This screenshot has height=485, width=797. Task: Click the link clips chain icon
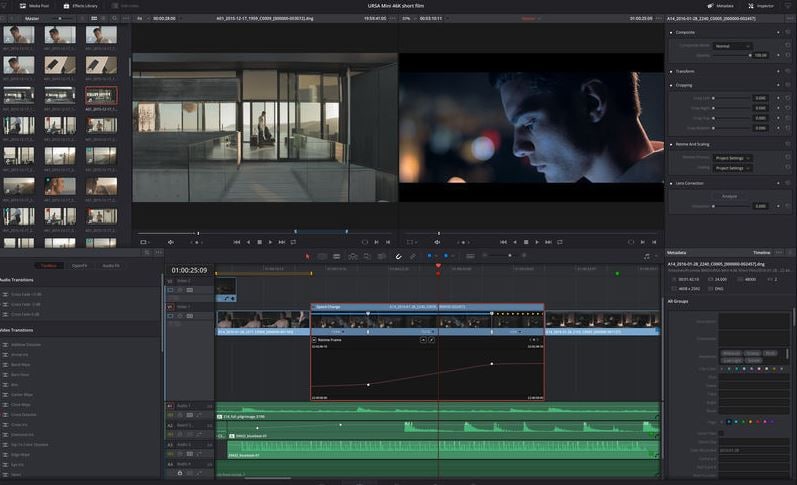coord(414,256)
